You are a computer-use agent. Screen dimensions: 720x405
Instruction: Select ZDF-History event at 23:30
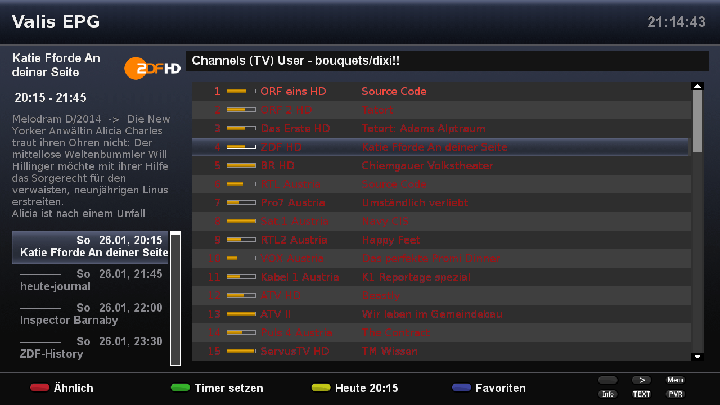[90, 347]
